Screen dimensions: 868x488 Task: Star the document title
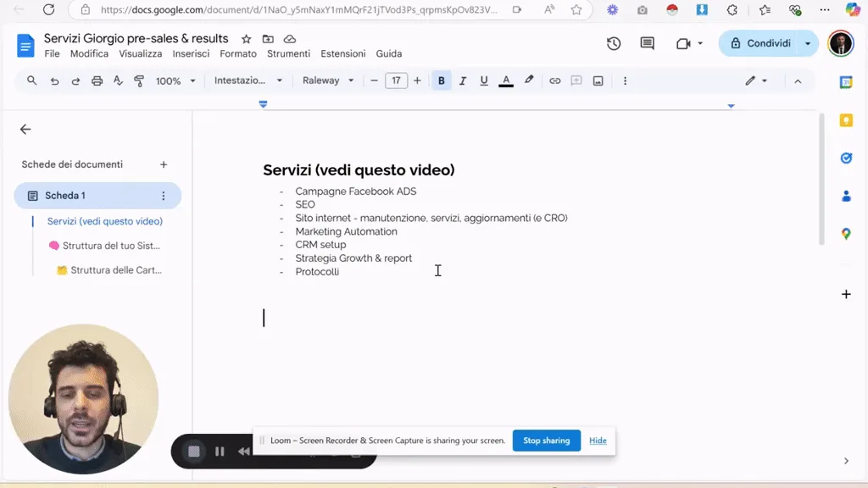tap(247, 39)
